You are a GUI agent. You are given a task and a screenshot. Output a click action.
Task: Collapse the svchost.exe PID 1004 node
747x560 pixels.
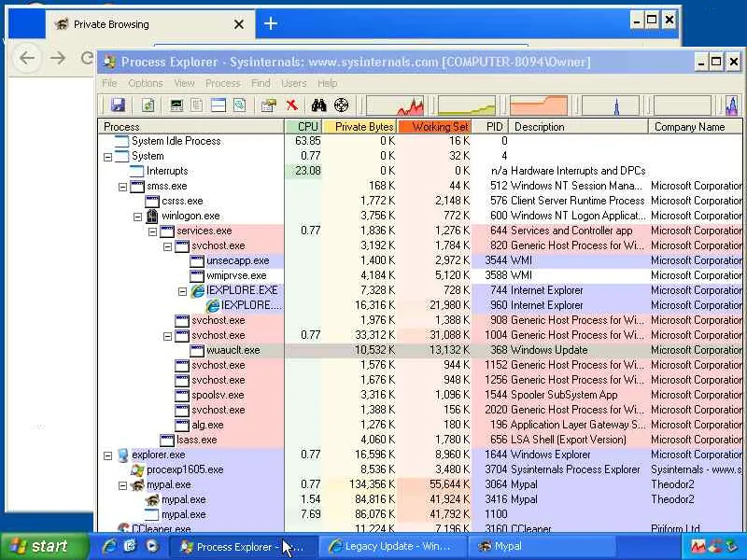(x=168, y=336)
